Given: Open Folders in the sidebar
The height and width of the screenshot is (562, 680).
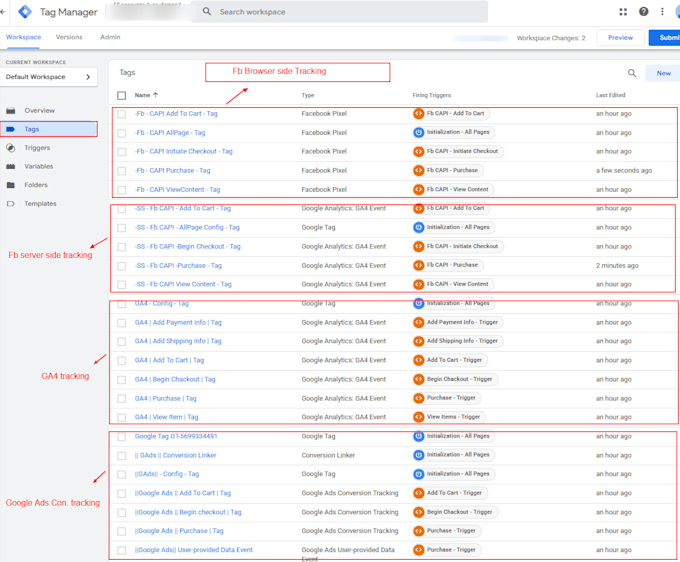Looking at the screenshot, I should click(36, 185).
